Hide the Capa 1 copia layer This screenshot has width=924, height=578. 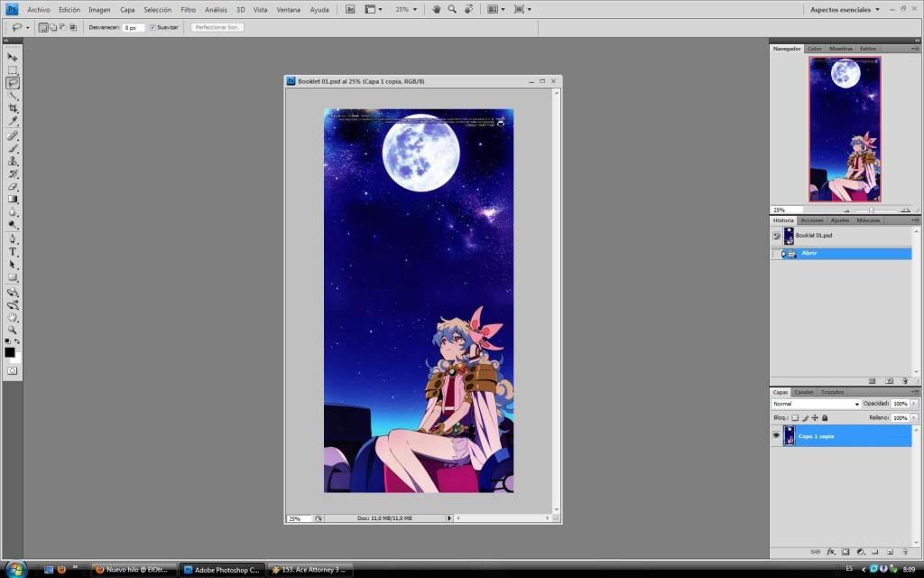[x=776, y=436]
